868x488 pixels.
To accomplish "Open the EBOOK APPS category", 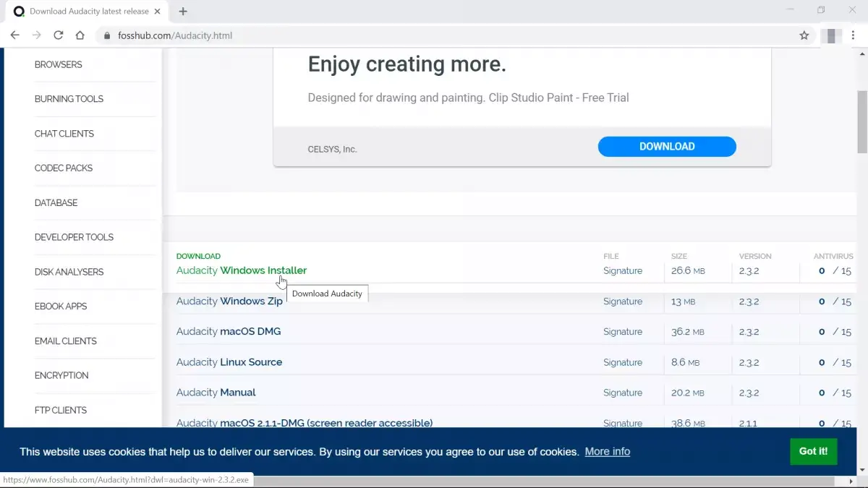I will coord(61,307).
